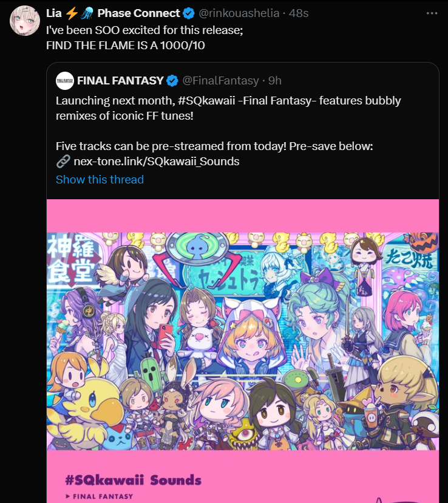This screenshot has height=503, width=448.
Task: Open the FINAL FANTASY account avatar
Action: coord(65,81)
